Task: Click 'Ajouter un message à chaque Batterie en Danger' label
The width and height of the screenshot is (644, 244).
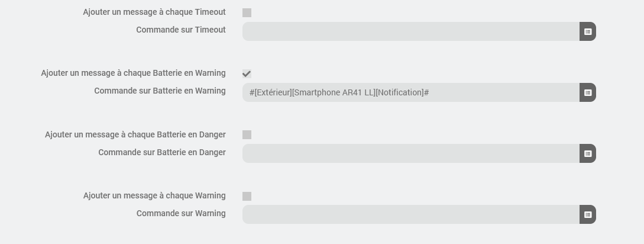Action: point(135,134)
